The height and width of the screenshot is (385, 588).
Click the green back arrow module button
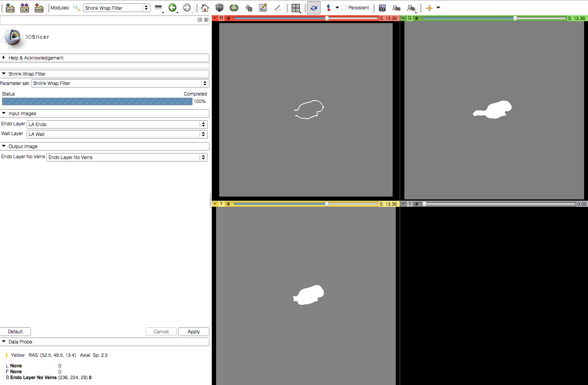point(172,7)
